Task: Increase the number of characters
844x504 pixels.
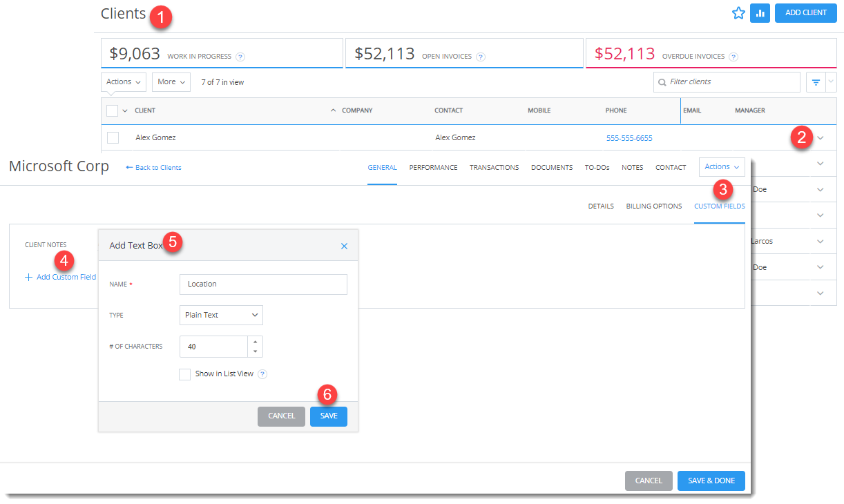Action: [x=256, y=342]
